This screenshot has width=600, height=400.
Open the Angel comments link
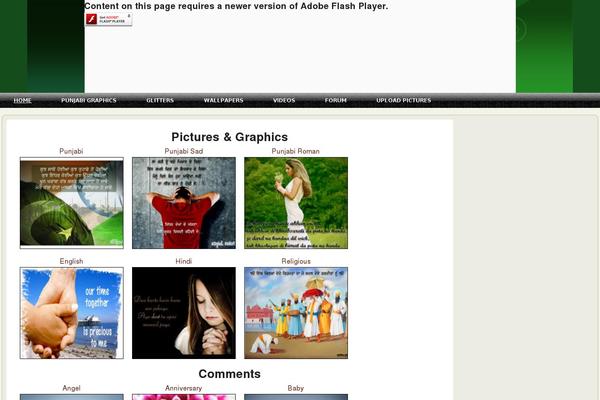point(71,388)
